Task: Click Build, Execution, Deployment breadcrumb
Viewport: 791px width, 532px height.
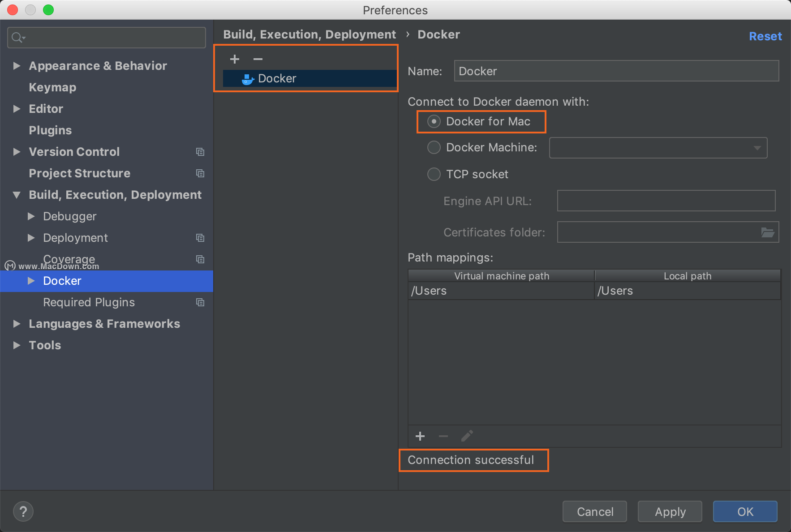Action: point(310,34)
